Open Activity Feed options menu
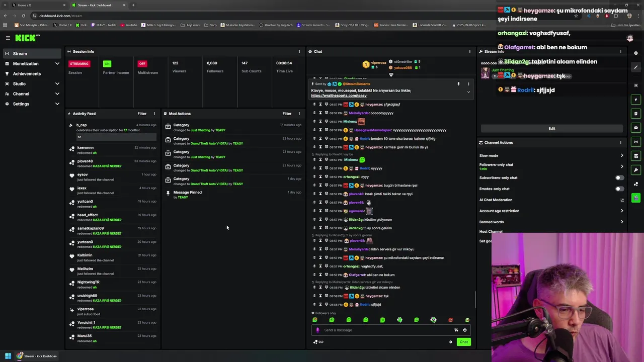This screenshot has width=644, height=362. click(154, 114)
